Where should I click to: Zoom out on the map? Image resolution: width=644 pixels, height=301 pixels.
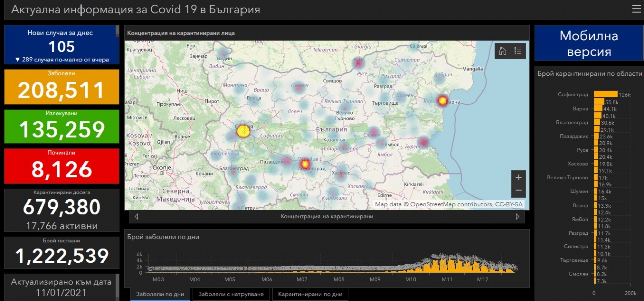(x=518, y=191)
